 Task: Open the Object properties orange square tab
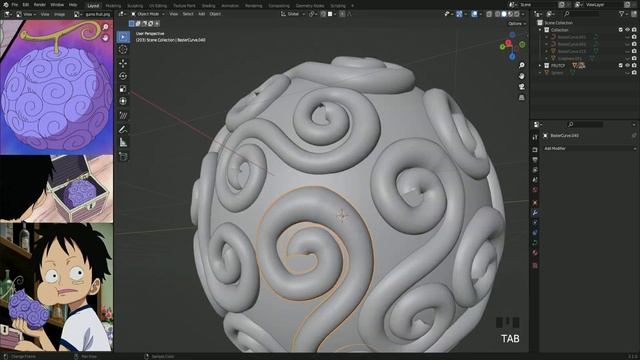535,203
